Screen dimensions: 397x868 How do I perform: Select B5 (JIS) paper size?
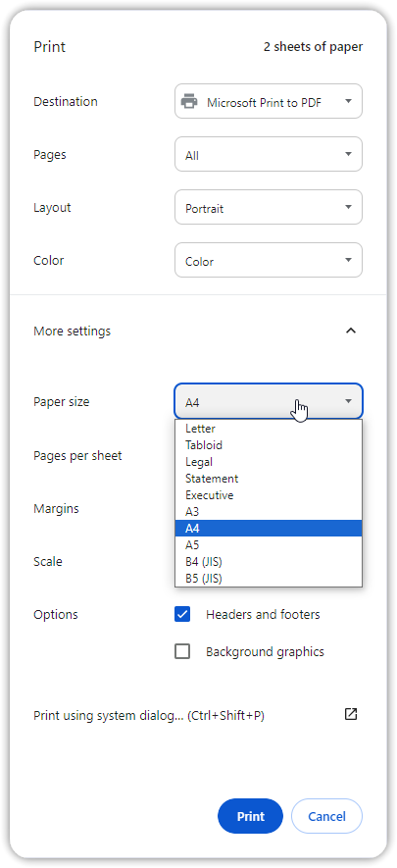click(x=269, y=578)
